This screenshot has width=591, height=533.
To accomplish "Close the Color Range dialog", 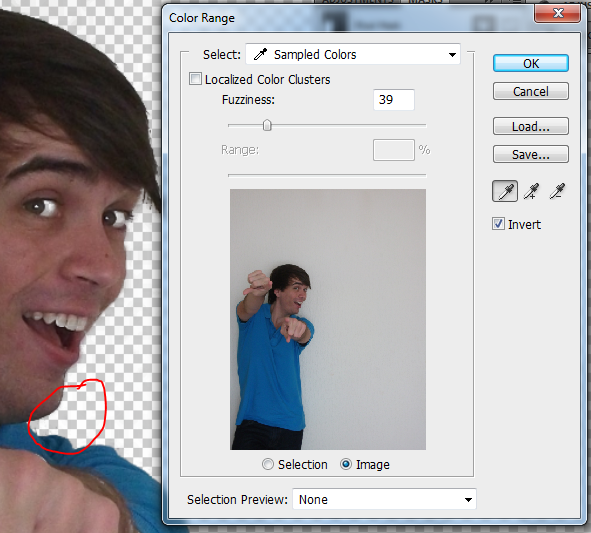I will [x=557, y=14].
